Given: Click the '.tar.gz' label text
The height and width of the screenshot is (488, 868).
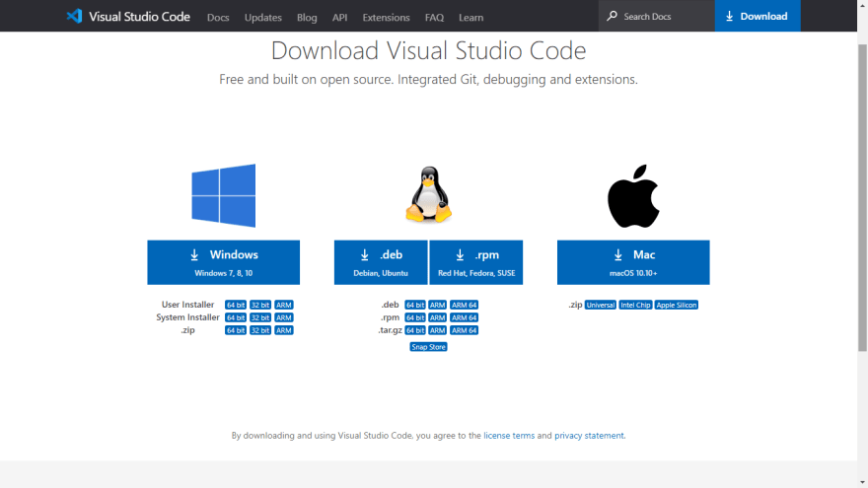Looking at the screenshot, I should tap(390, 330).
